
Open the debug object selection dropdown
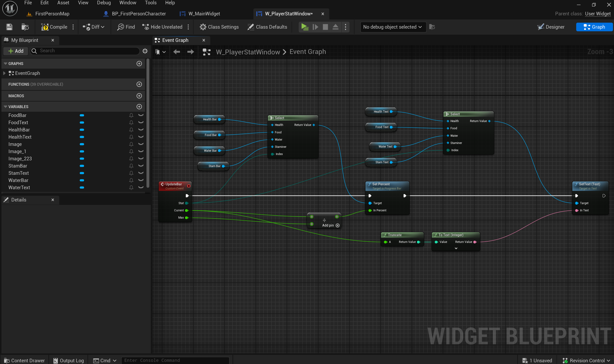[392, 27]
